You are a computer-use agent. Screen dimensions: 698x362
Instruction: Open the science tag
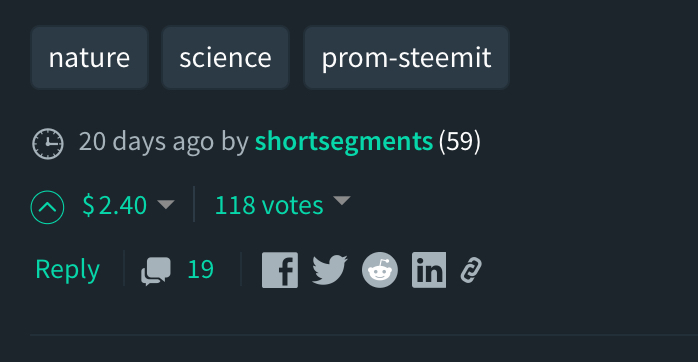(225, 57)
